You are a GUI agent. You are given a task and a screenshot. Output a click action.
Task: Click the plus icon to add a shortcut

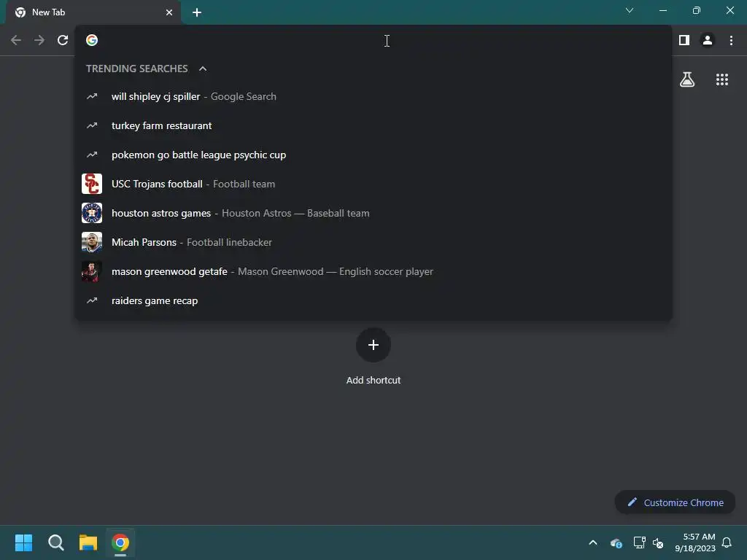373,345
